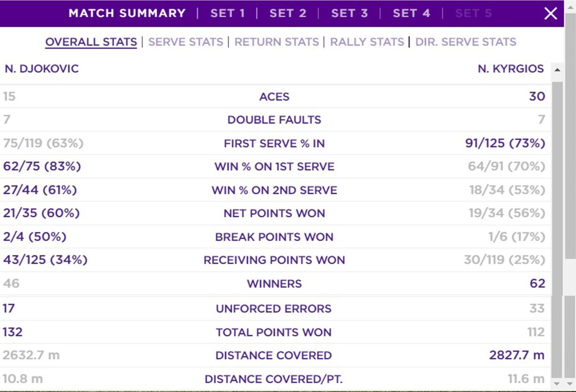This screenshot has width=576, height=392.
Task: Click the scrollbar down arrow
Action: [x=557, y=383]
